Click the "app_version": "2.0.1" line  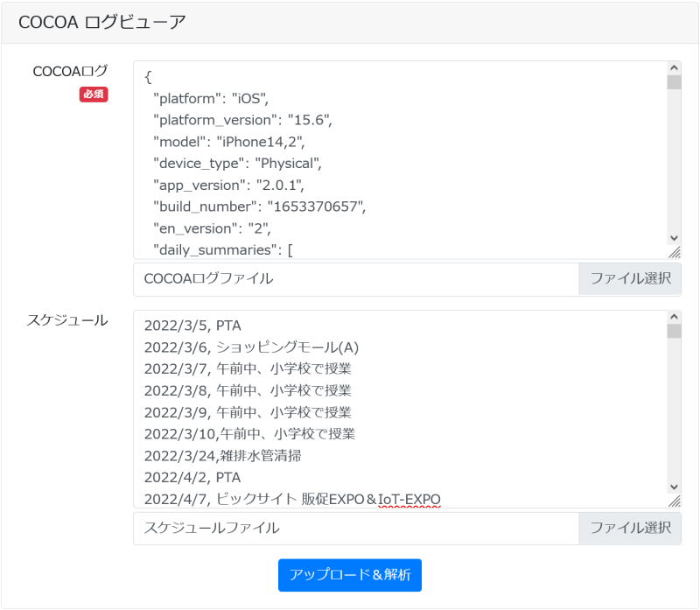click(x=228, y=186)
